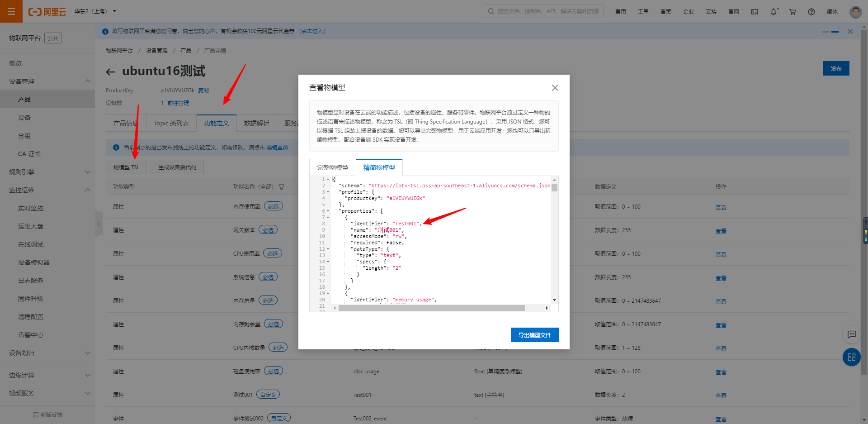
Task: Launch the CloudShell terminal icon
Action: [x=754, y=12]
